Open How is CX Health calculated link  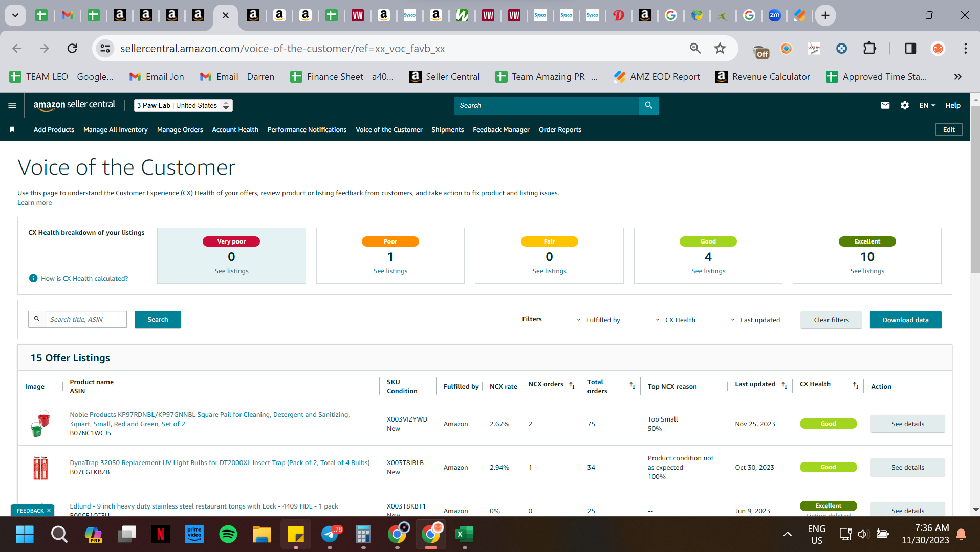click(x=84, y=278)
